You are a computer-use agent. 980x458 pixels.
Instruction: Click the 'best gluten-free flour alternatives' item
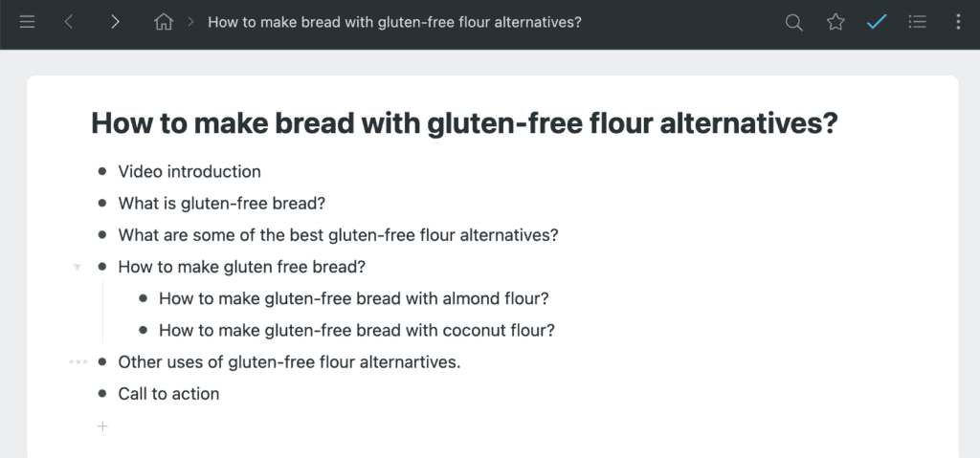click(x=338, y=235)
